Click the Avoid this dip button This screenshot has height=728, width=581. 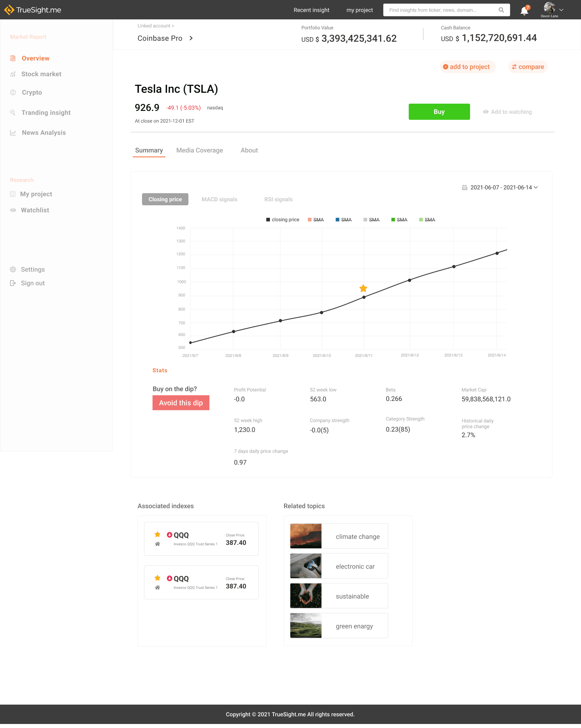tap(181, 403)
